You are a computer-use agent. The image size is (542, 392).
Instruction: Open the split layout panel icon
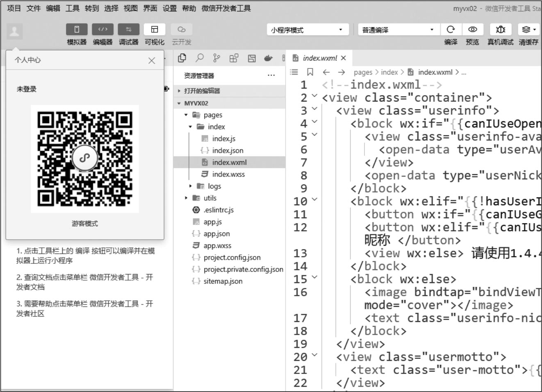pyautogui.click(x=251, y=58)
